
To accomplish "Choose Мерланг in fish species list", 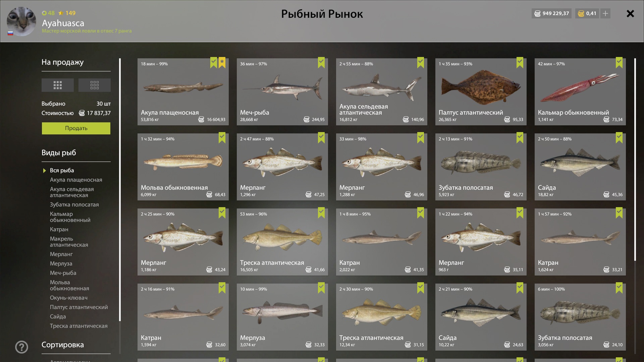I will point(61,254).
